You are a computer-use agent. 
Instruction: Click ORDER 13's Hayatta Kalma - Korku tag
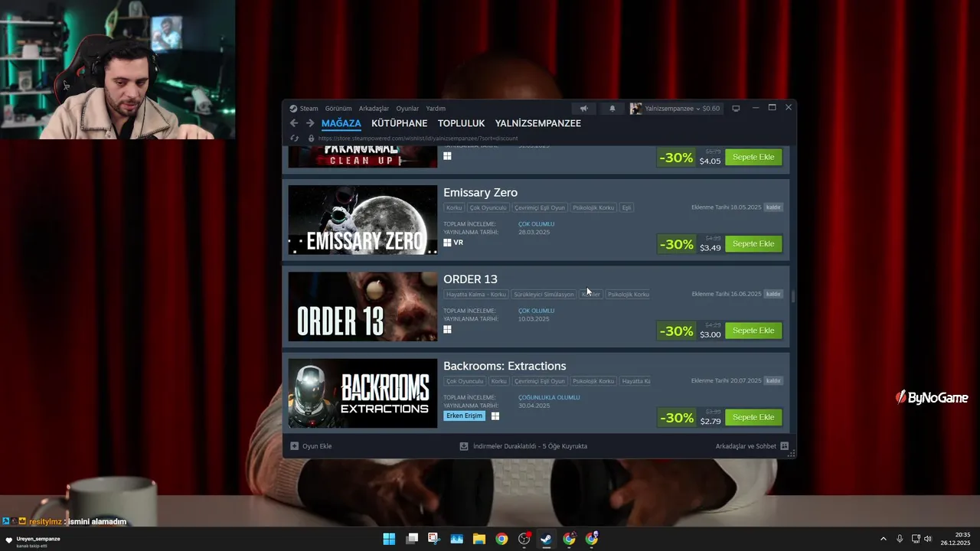click(476, 294)
